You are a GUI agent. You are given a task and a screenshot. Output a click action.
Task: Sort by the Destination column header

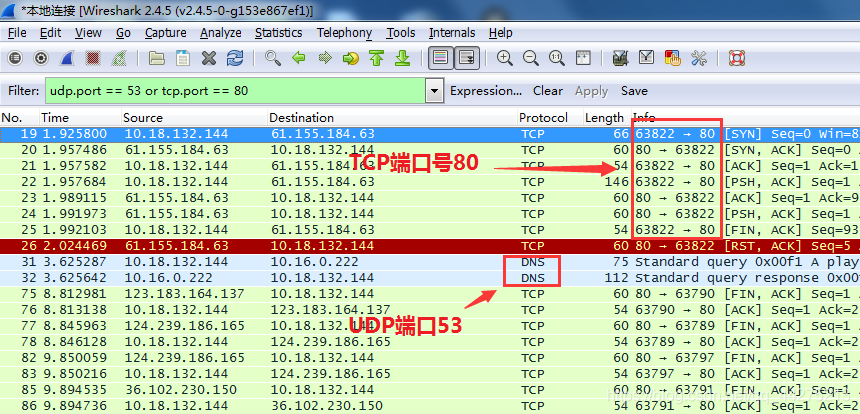[x=392, y=118]
